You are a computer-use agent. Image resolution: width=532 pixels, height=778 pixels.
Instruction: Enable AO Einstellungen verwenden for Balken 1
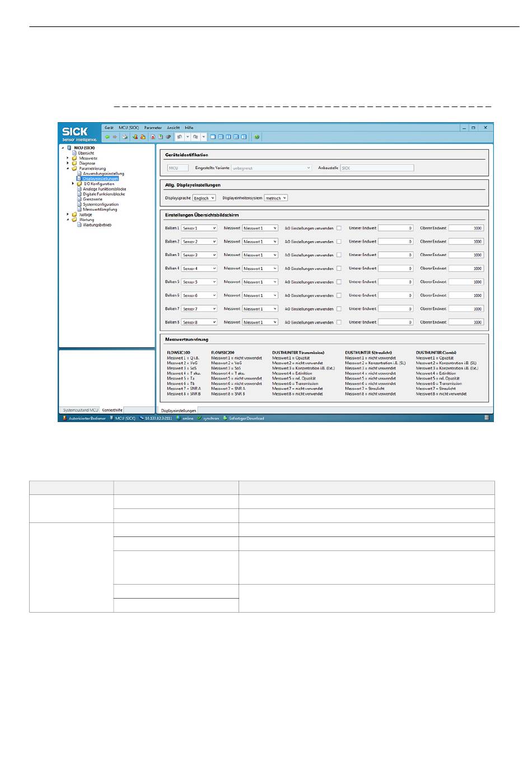coord(339,228)
